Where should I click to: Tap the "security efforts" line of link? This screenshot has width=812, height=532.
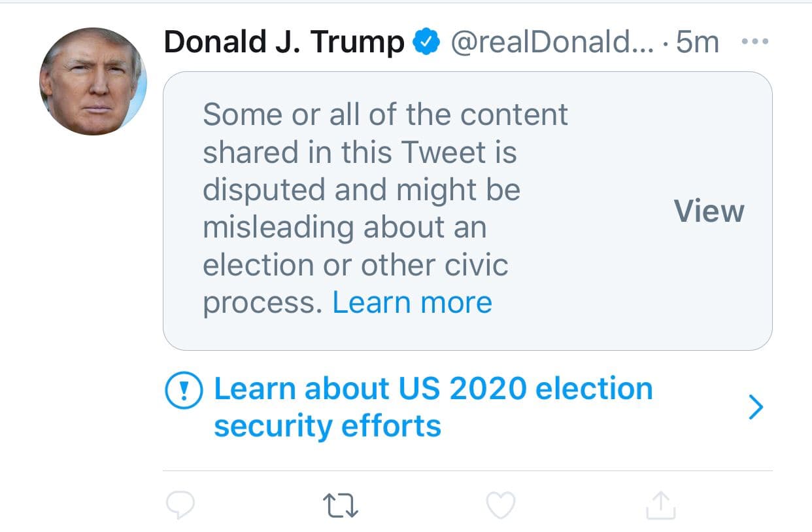tap(328, 426)
